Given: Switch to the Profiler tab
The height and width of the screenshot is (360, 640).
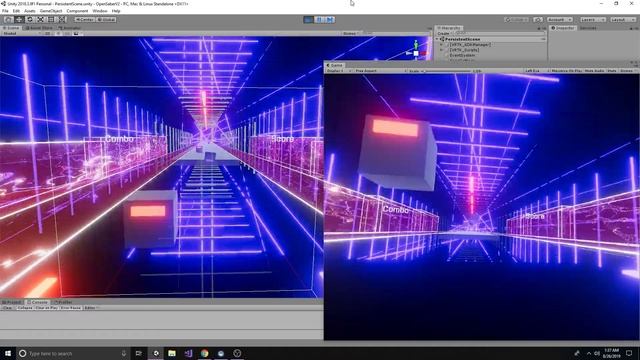Looking at the screenshot, I should 63,302.
